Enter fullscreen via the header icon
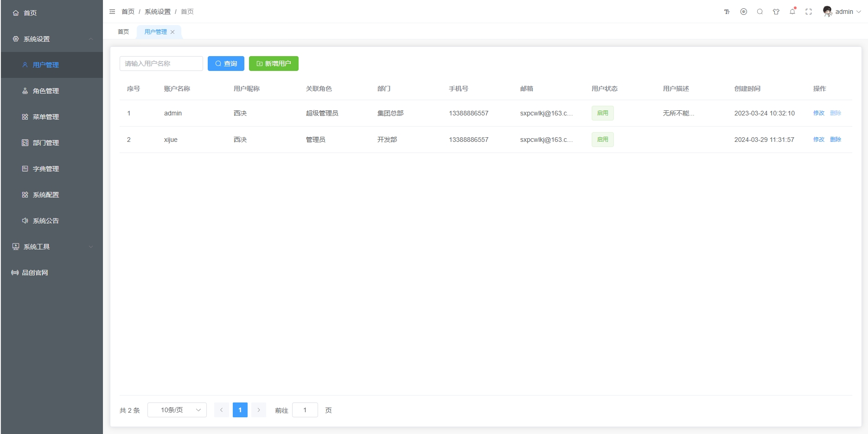 pos(809,12)
